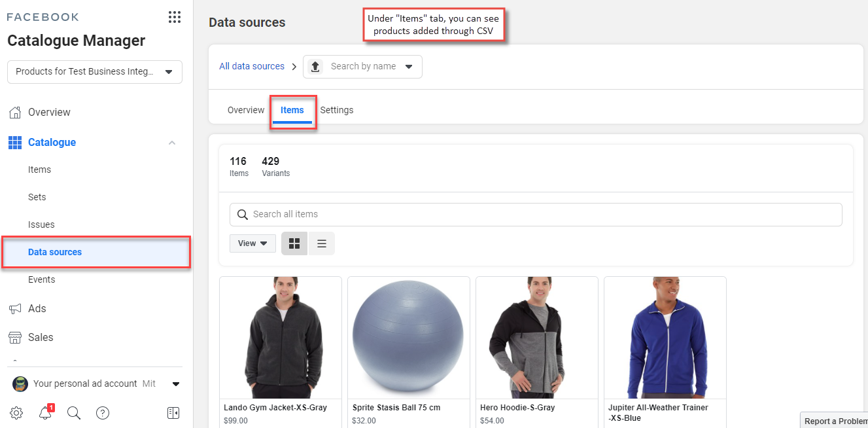Click the "$32.00" price
This screenshot has height=428, width=868.
[x=364, y=421]
